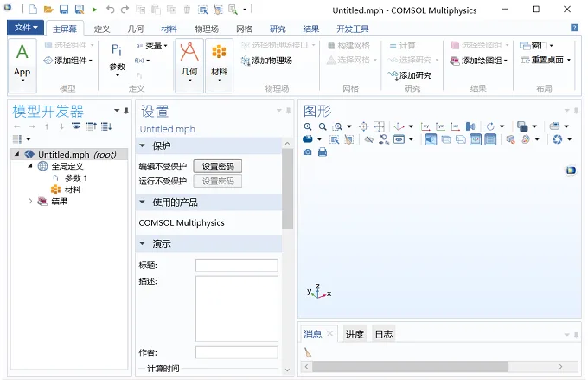Toggle transparency button in graphics toolbar
This screenshot has height=380, width=588.
(446, 139)
